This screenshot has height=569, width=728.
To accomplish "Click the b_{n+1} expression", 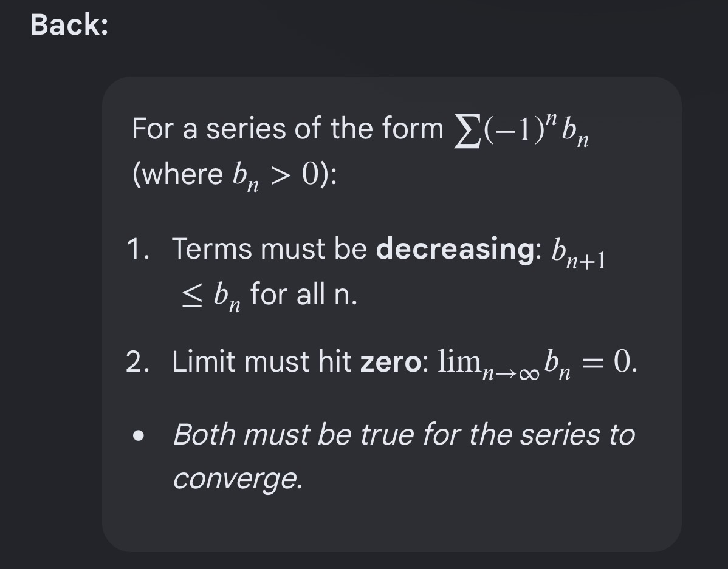I will pos(579,254).
